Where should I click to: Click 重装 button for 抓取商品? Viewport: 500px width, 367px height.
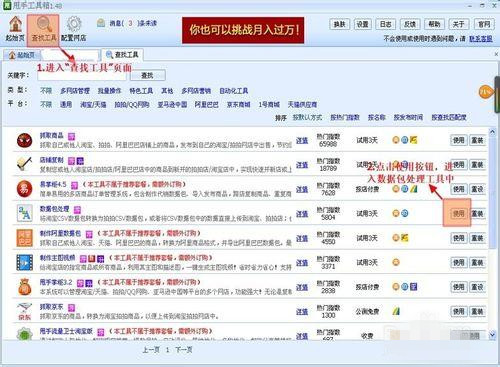coord(477,140)
